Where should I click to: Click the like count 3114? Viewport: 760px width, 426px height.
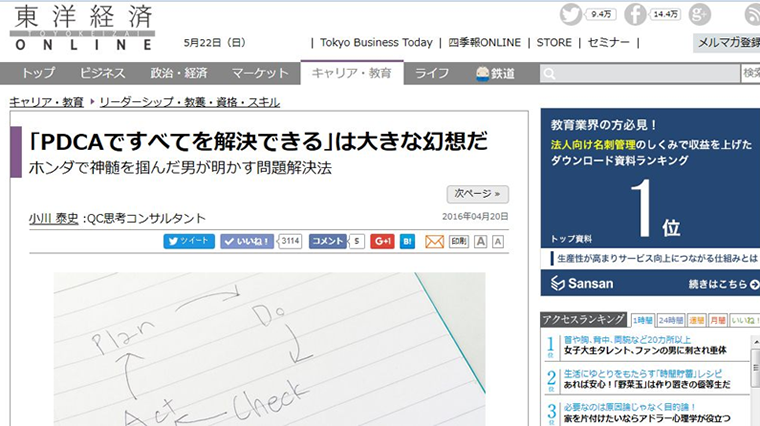coord(290,241)
